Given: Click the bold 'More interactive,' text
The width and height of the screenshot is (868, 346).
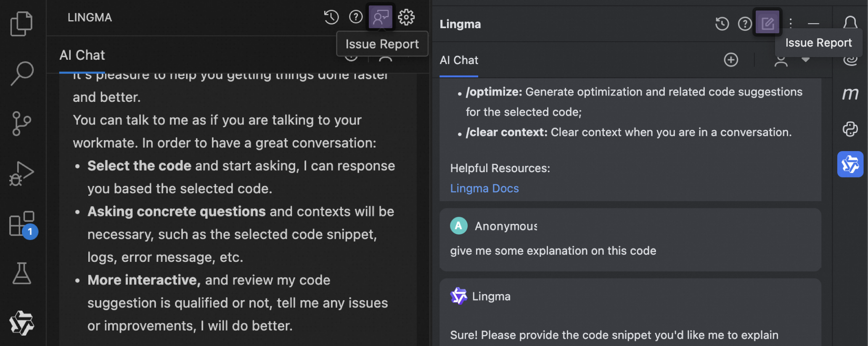Looking at the screenshot, I should click(144, 280).
